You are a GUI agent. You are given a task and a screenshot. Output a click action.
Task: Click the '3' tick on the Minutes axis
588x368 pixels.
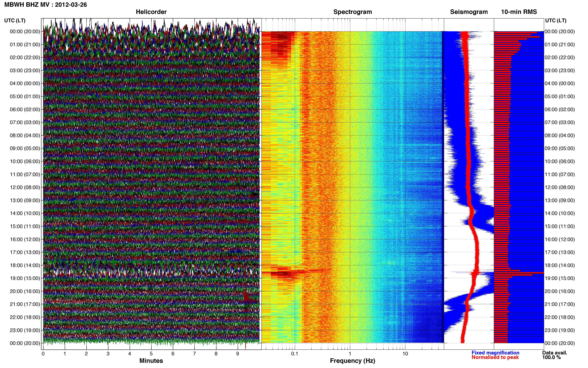tap(108, 354)
